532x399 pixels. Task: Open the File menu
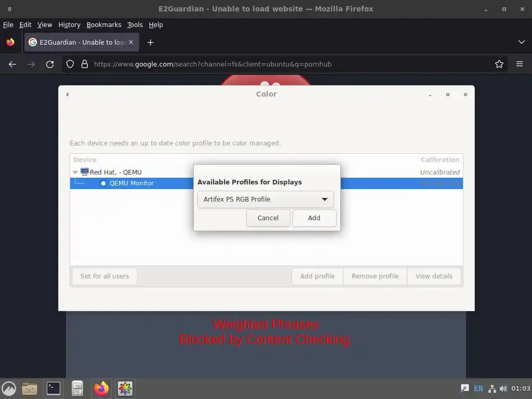click(8, 25)
